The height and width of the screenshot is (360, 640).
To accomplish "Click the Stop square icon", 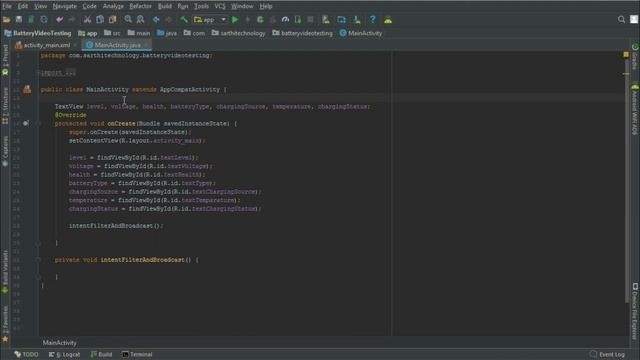I will [x=310, y=20].
